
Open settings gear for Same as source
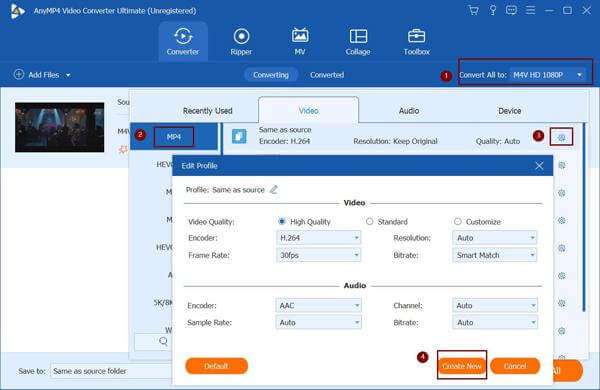pos(561,137)
